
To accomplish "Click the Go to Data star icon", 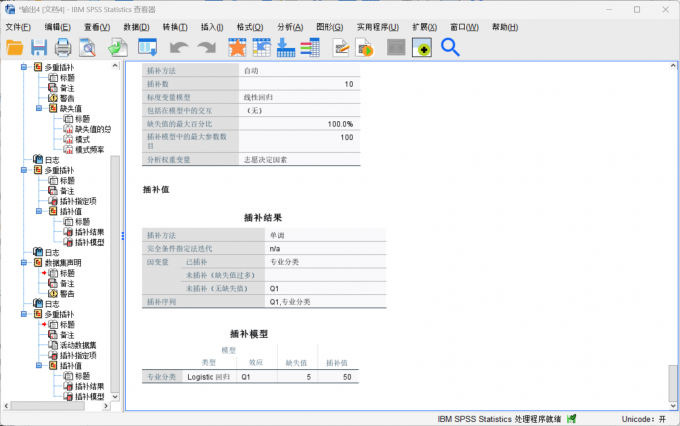I will pos(237,47).
